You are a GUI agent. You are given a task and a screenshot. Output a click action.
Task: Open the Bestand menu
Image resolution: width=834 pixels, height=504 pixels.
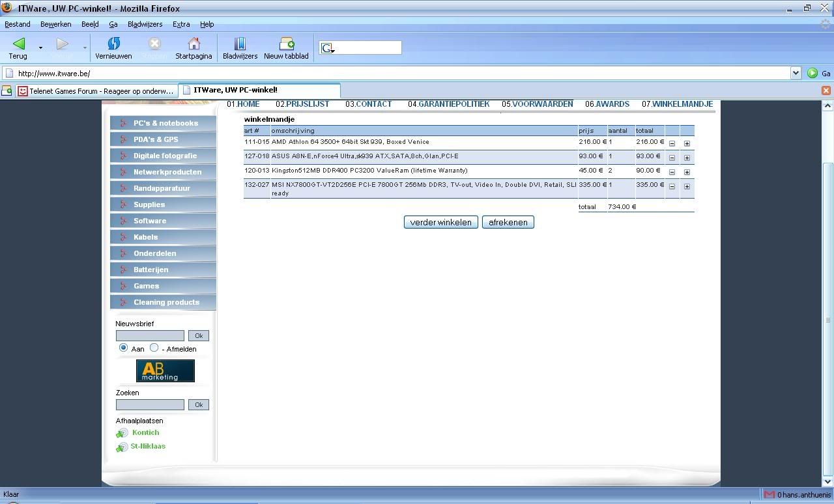[18, 24]
